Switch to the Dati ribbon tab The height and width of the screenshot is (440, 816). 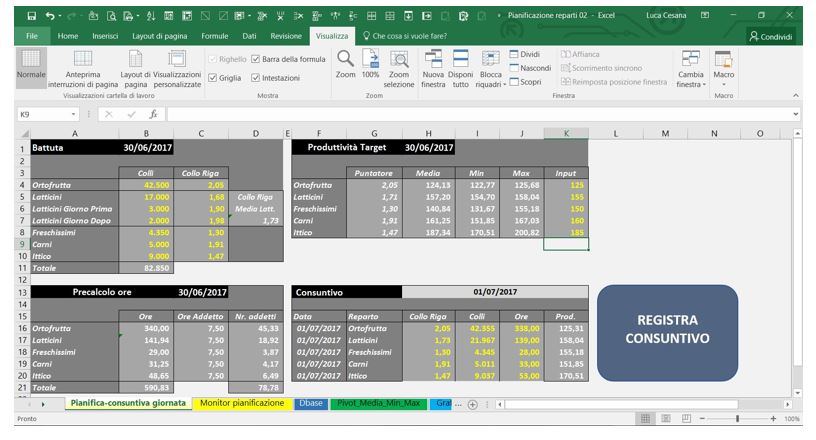coord(249,36)
